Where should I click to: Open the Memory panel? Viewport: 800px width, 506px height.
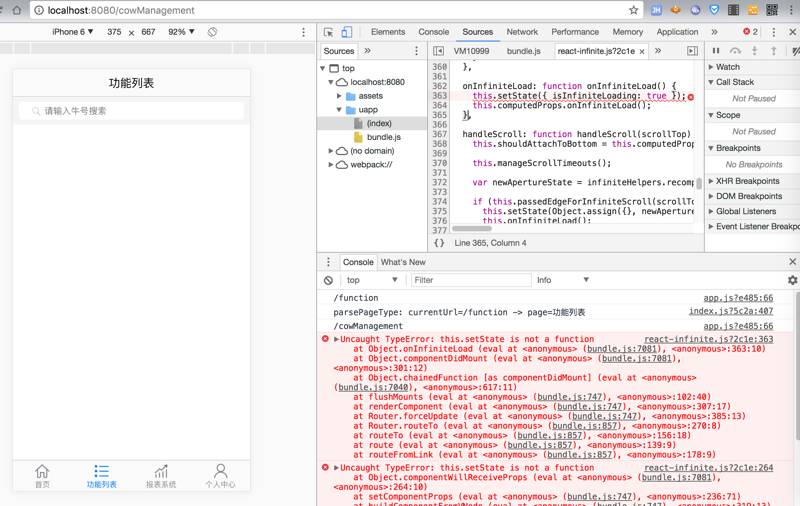tap(628, 32)
